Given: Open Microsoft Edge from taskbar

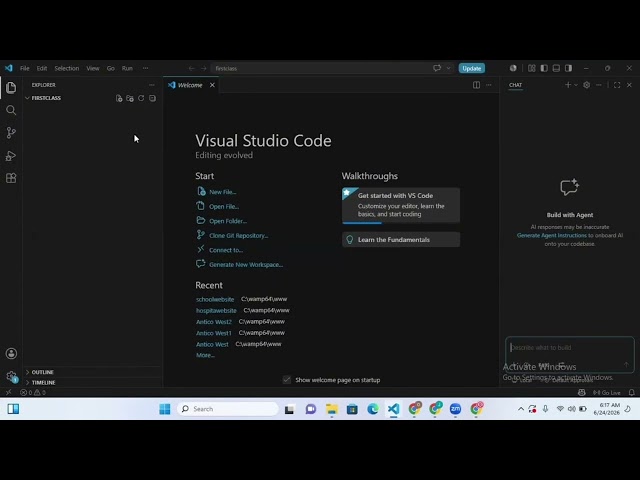Looking at the screenshot, I should tap(373, 409).
